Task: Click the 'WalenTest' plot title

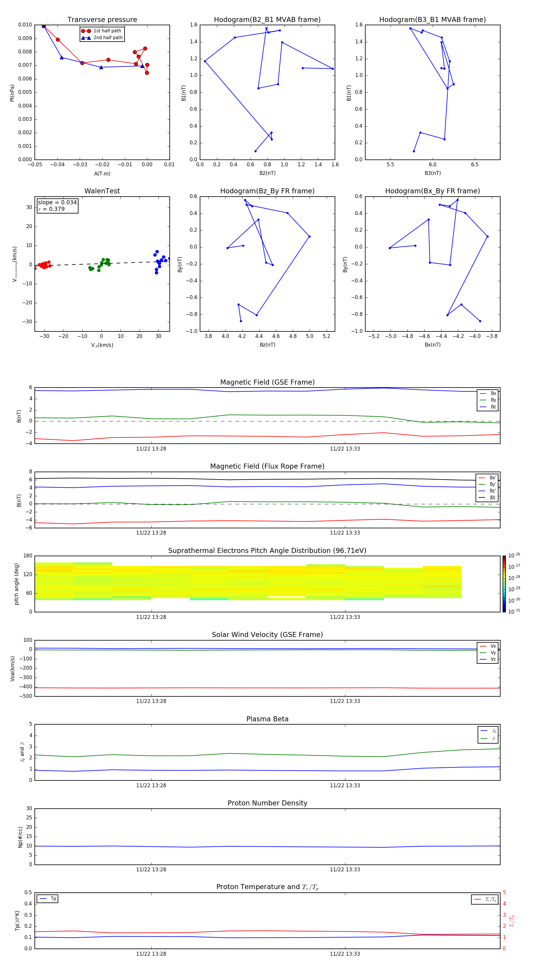Action: 102,191
